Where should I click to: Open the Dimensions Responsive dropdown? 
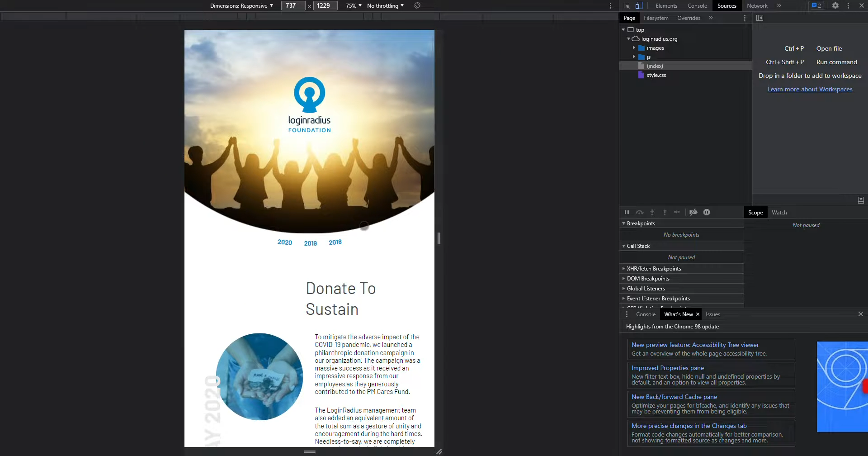click(241, 6)
